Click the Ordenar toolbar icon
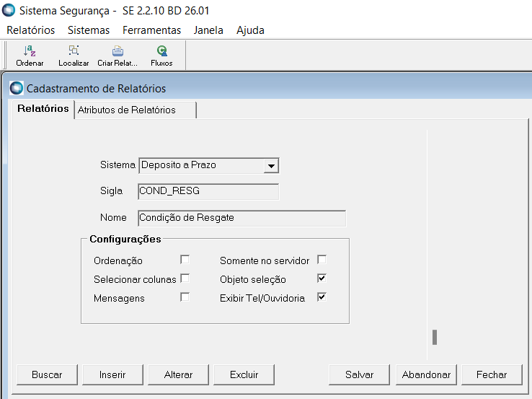Image resolution: width=532 pixels, height=399 pixels. (x=30, y=51)
